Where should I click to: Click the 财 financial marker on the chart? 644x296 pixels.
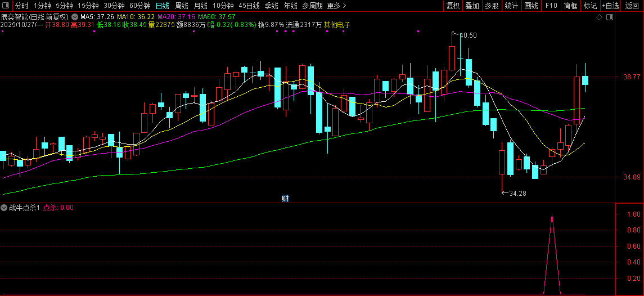point(285,199)
